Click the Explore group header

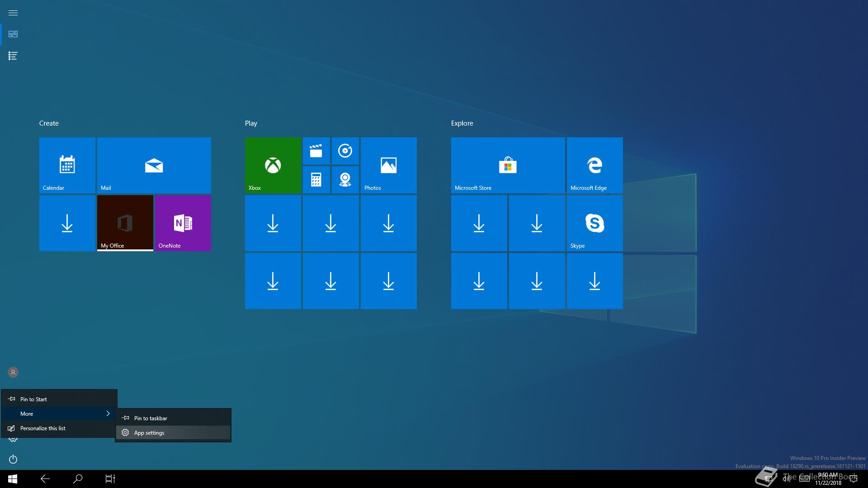click(462, 123)
